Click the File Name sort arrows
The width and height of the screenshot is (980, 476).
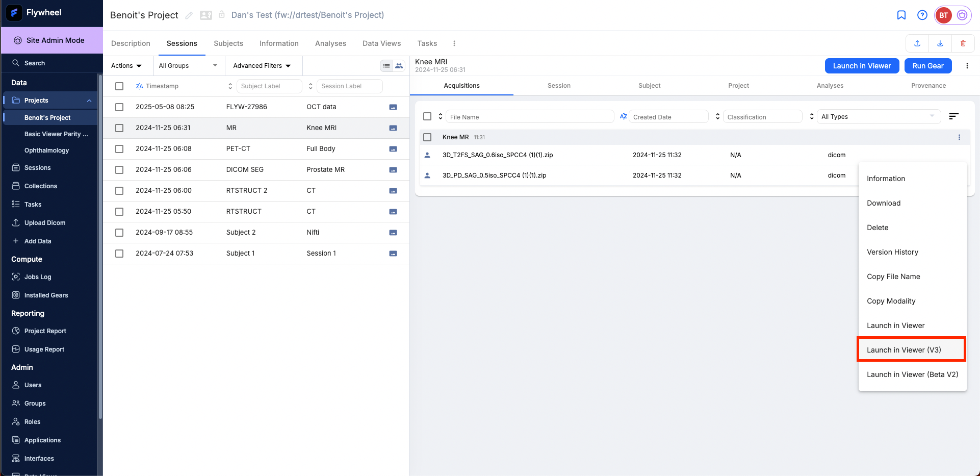(x=441, y=117)
